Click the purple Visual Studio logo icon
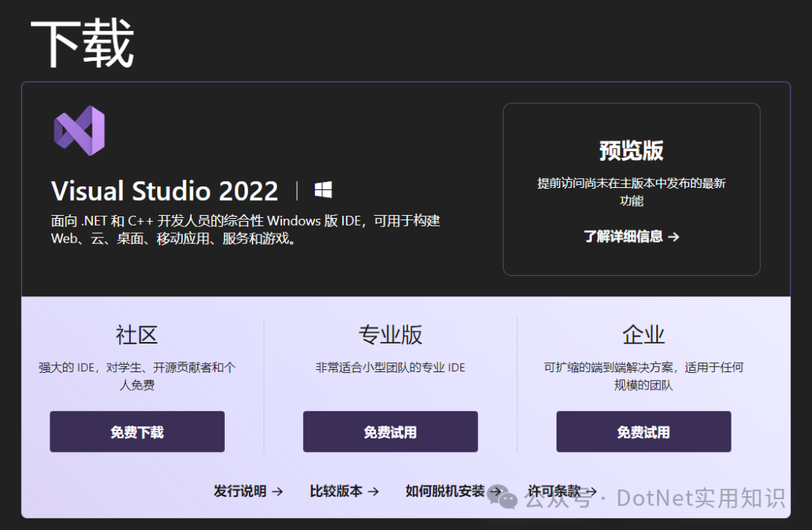812x530 pixels. click(x=79, y=130)
